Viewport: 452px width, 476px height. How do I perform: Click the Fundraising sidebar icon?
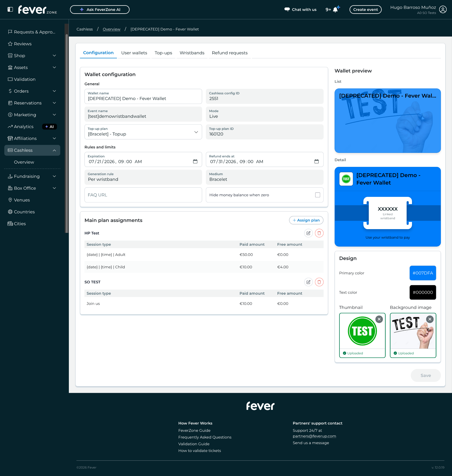pyautogui.click(x=10, y=176)
